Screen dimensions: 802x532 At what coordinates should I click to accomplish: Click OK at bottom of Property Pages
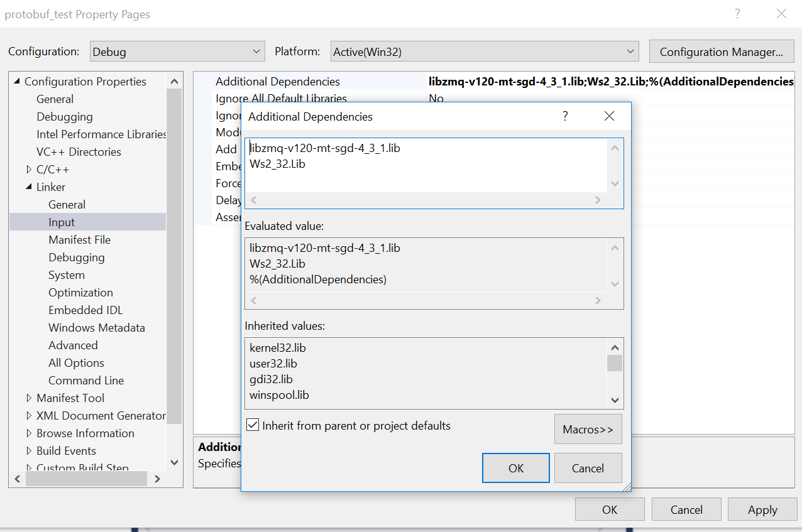click(610, 509)
